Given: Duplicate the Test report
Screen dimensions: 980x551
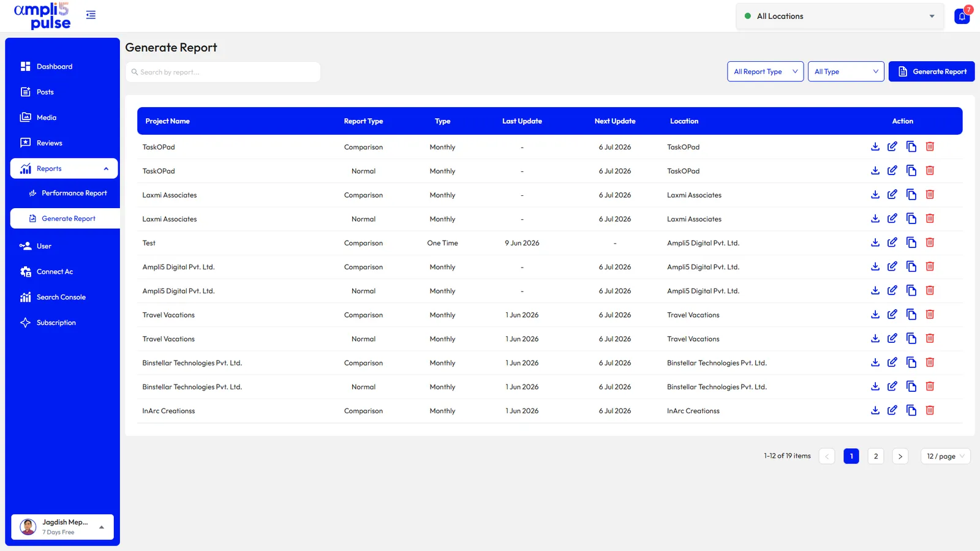Looking at the screenshot, I should tap(911, 243).
